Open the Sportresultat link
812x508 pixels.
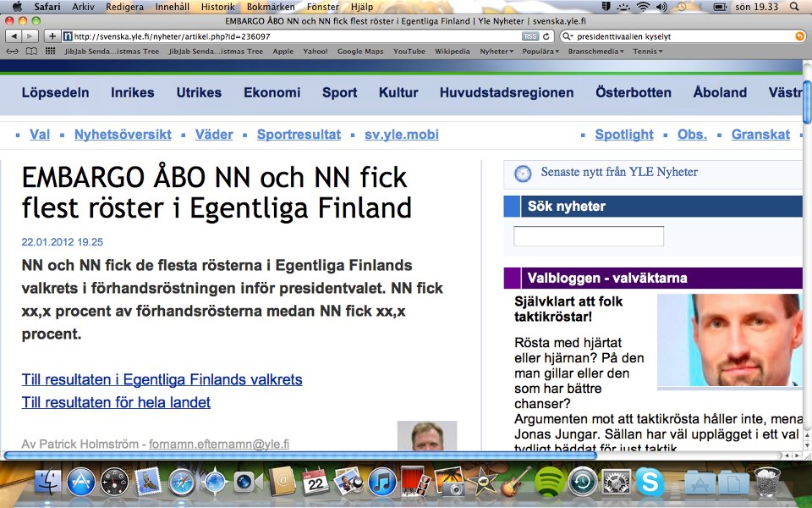tap(299, 135)
